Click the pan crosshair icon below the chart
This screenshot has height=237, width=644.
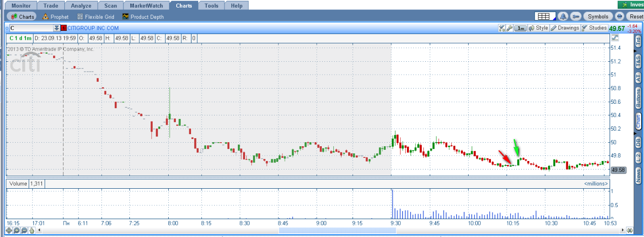[x=10, y=230]
